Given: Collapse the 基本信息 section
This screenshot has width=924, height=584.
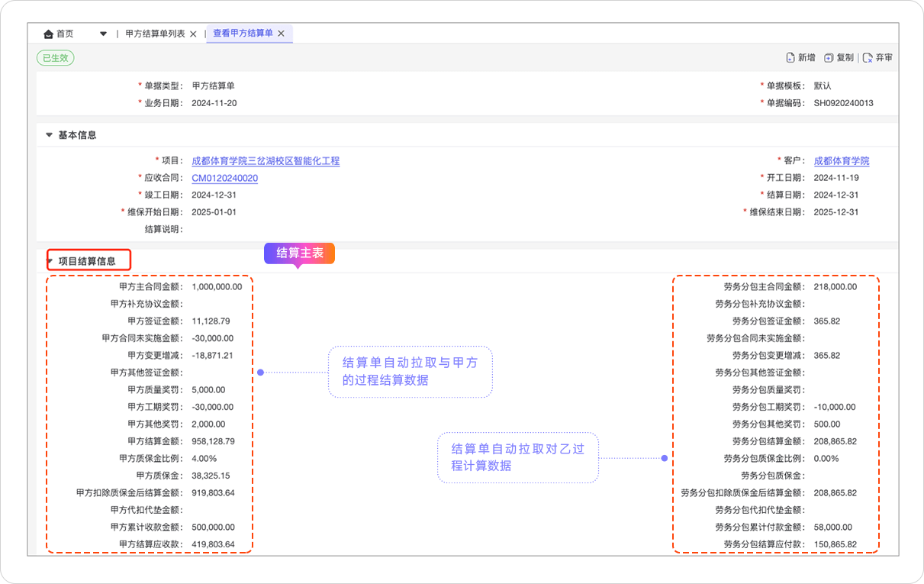Looking at the screenshot, I should coord(50,135).
